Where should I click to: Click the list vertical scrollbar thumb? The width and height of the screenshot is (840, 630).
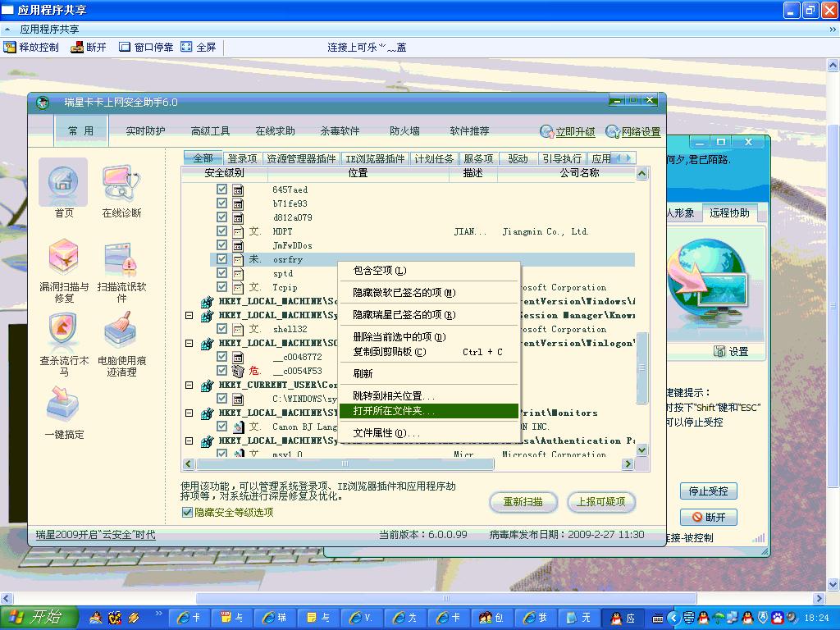click(641, 367)
